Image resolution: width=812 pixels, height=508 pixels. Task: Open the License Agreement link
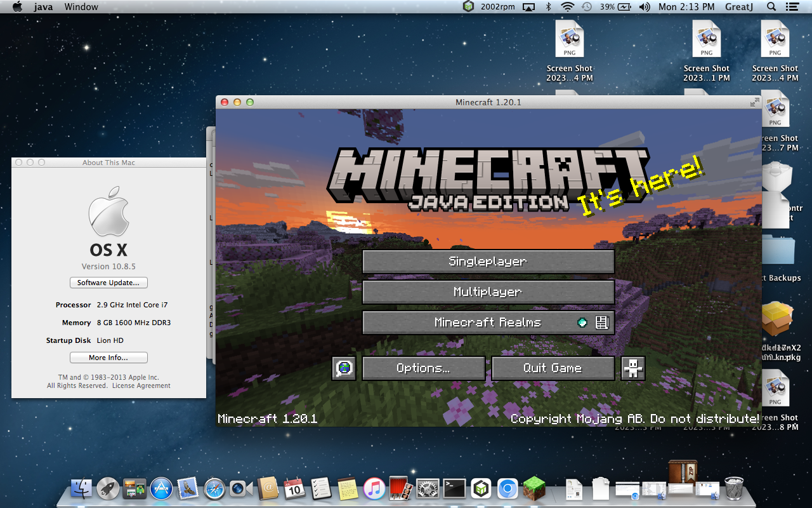(141, 385)
